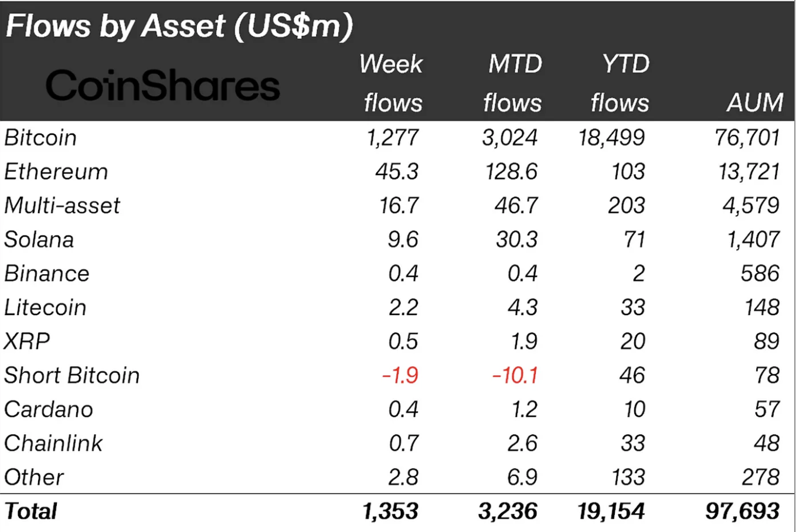
Task: Click the CoinShares logo
Action: (162, 86)
